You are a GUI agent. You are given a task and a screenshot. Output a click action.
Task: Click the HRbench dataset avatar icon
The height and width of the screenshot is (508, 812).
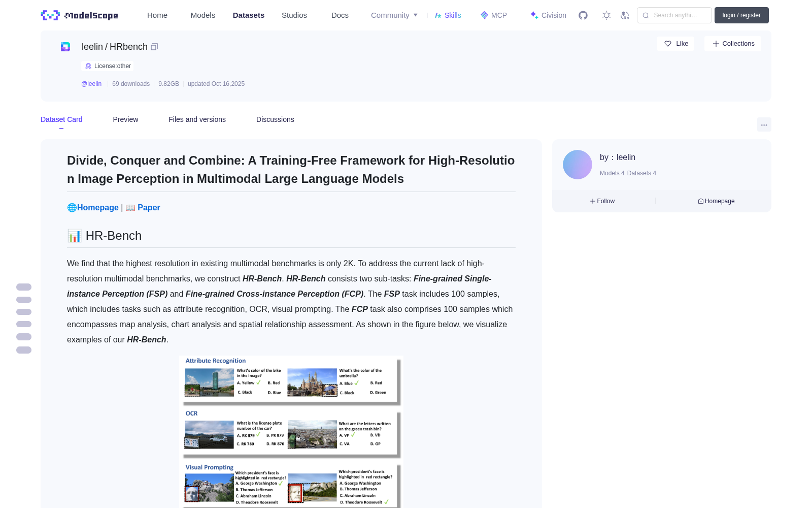65,47
